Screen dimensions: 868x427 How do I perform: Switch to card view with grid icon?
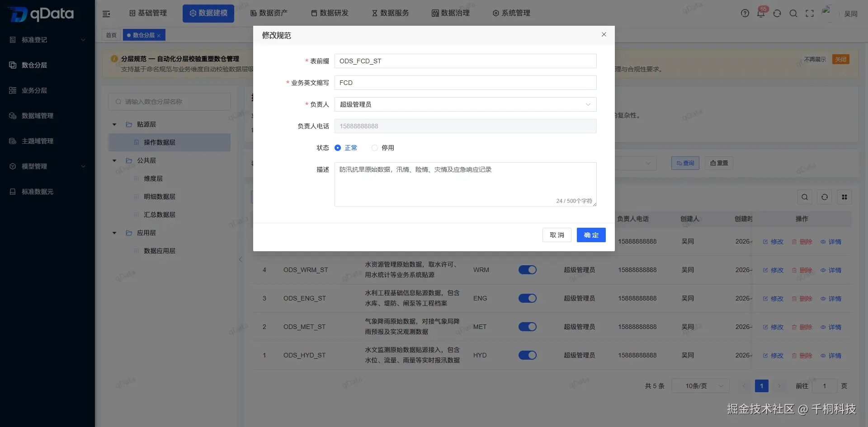click(x=844, y=197)
